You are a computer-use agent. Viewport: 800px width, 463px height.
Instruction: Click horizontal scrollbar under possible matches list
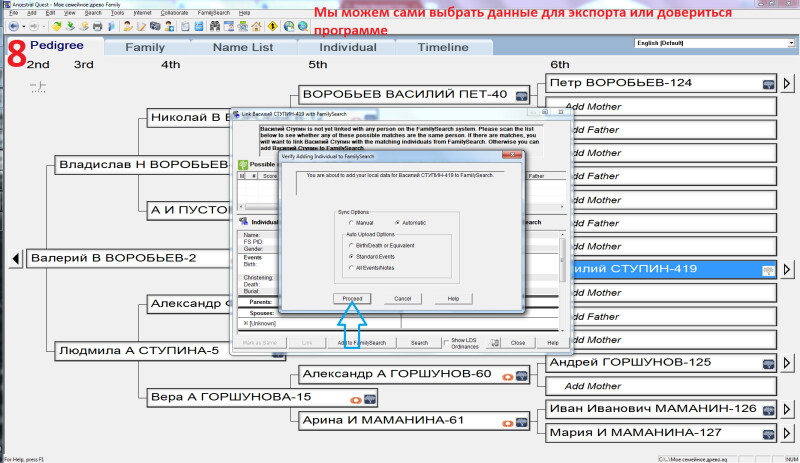tap(402, 207)
